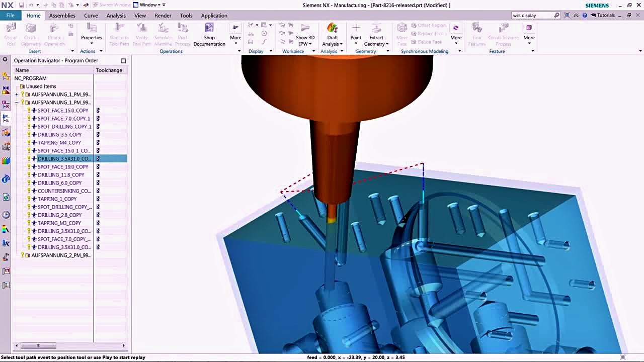Image resolution: width=644 pixels, height=362 pixels.
Task: Expand More in Synchronous Modeling group
Action: tap(456, 34)
